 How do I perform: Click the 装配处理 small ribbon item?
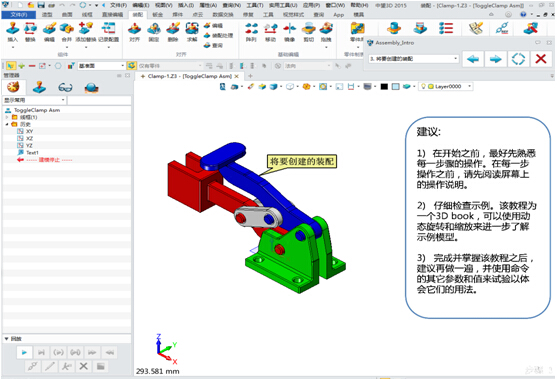(x=218, y=36)
